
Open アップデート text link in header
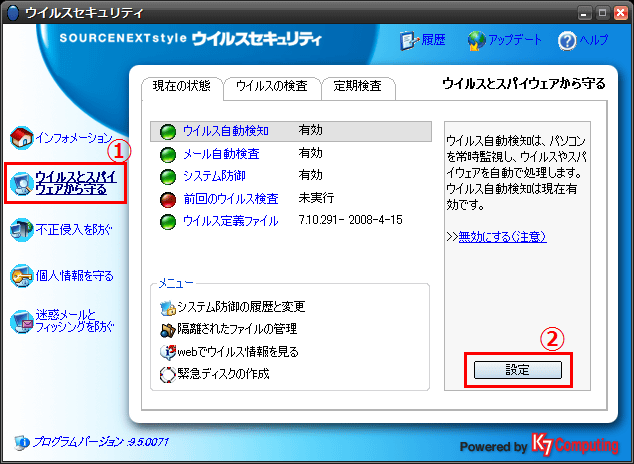(515, 40)
